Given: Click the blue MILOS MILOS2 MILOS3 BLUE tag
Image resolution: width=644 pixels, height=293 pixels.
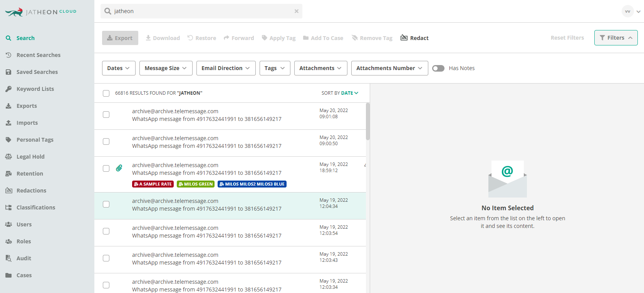Looking at the screenshot, I should tap(252, 184).
